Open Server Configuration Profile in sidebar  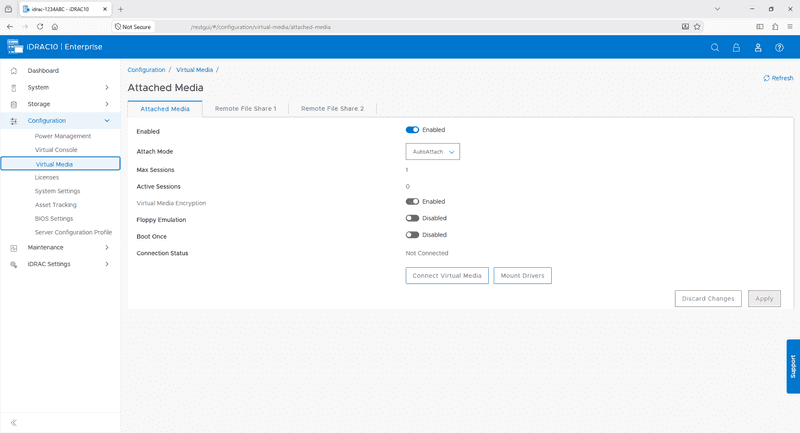73,233
